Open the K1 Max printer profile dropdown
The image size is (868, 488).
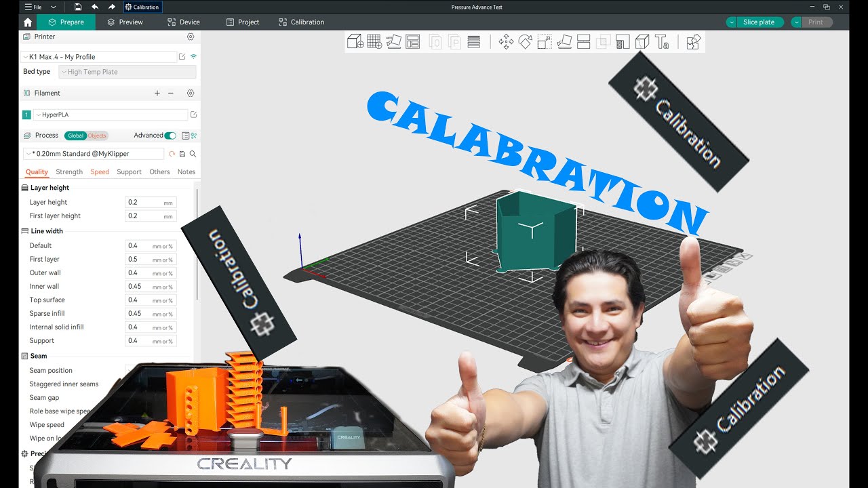point(99,57)
